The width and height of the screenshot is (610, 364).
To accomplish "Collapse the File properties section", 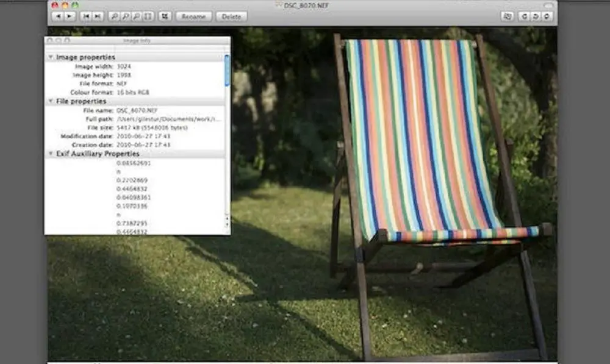I will 51,101.
